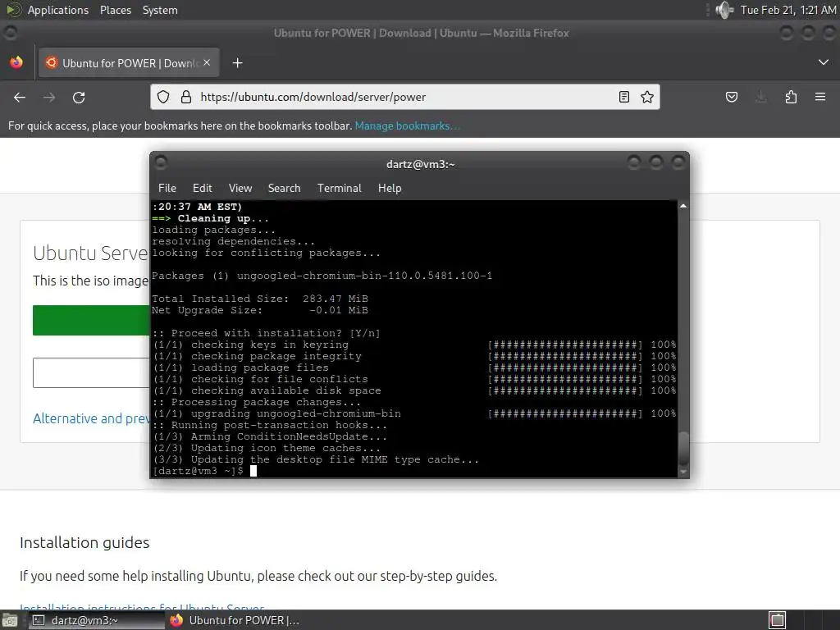The image size is (840, 630).
Task: Open tracking protection shield icon
Action: tap(163, 97)
